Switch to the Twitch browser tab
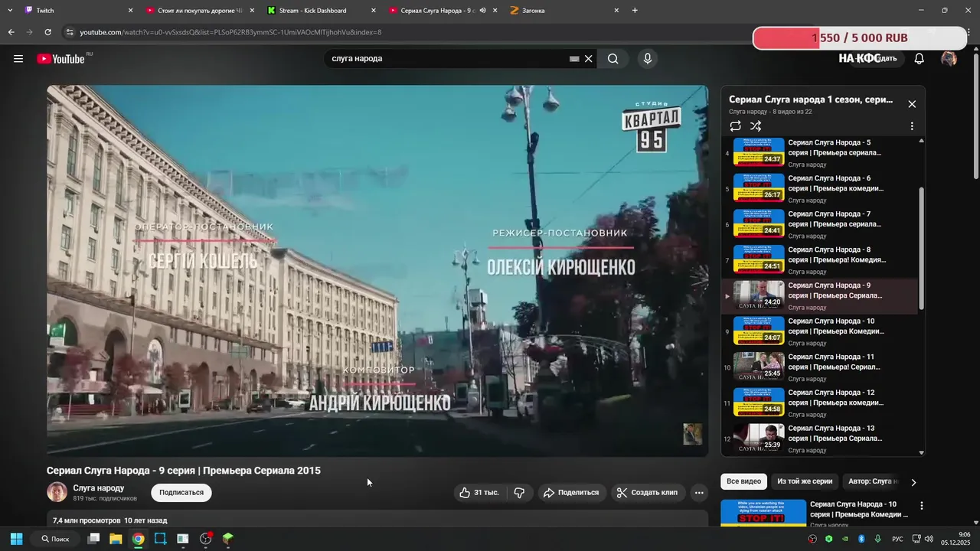 tap(77, 11)
